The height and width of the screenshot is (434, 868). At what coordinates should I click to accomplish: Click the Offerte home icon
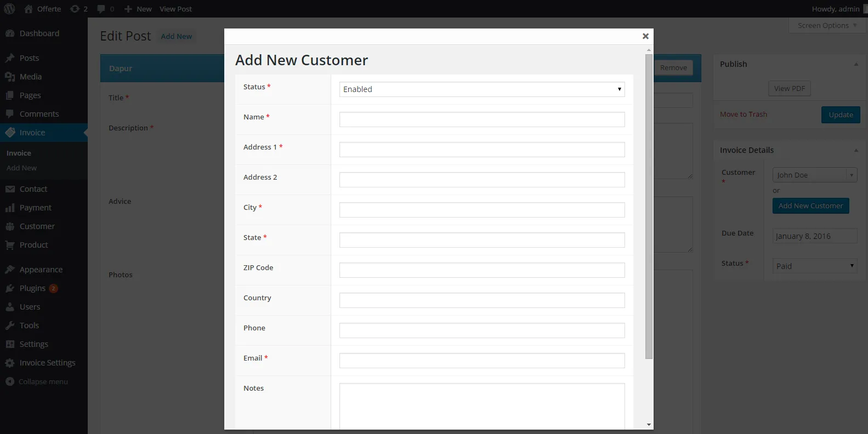29,9
